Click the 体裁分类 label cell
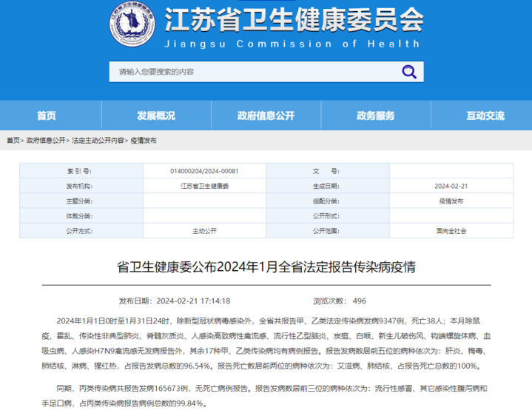This screenshot has height=416, width=532. point(81,216)
